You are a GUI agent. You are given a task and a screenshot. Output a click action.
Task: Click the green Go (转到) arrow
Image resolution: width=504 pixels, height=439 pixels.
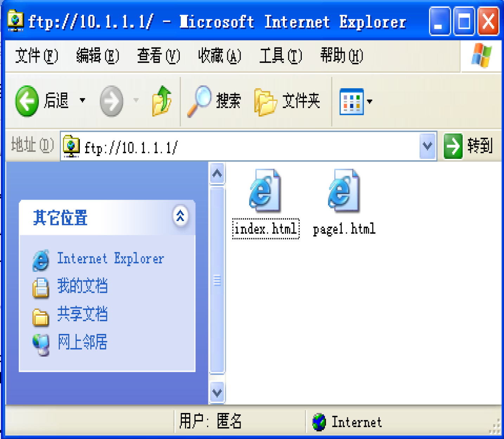[453, 146]
